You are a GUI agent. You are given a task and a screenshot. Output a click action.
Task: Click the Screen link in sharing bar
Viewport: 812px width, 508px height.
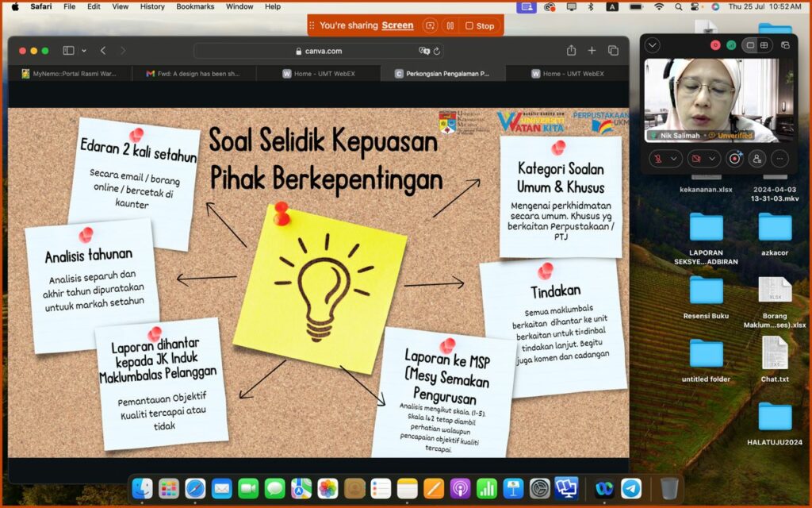(x=397, y=25)
